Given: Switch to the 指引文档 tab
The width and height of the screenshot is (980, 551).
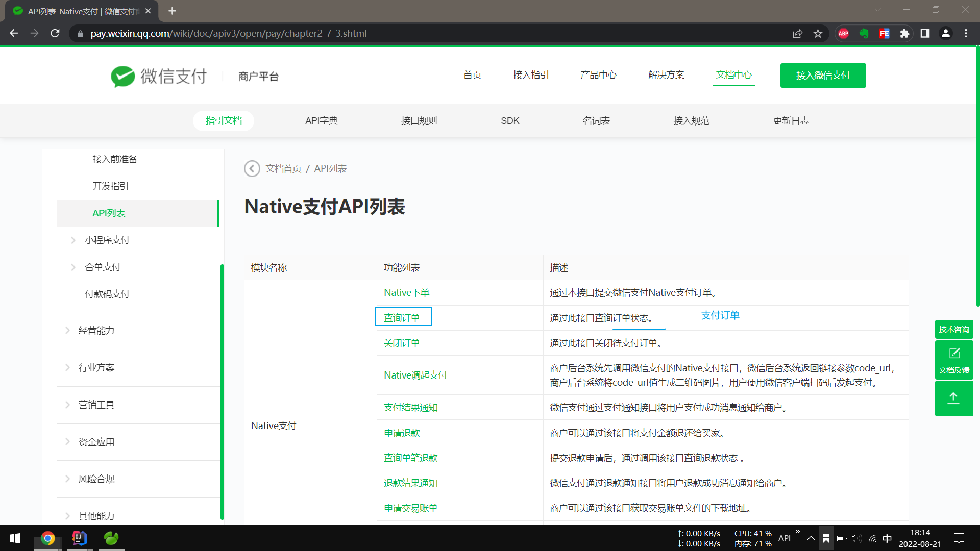Looking at the screenshot, I should tap(224, 121).
